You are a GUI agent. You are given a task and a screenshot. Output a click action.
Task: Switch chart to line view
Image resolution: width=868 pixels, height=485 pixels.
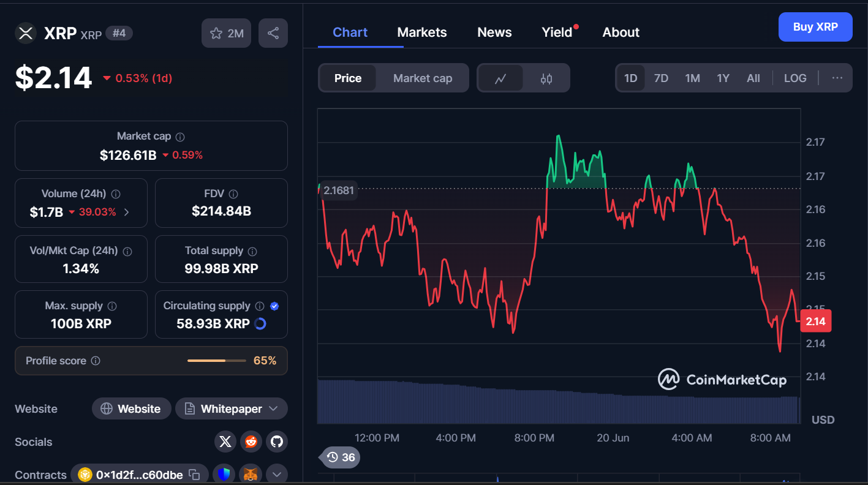tap(500, 78)
